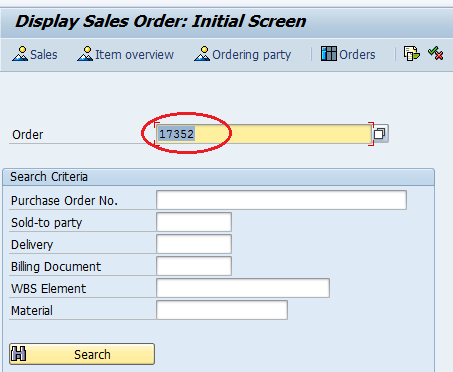Click the Order field label
Viewport: 453px width, 372px height.
28,135
